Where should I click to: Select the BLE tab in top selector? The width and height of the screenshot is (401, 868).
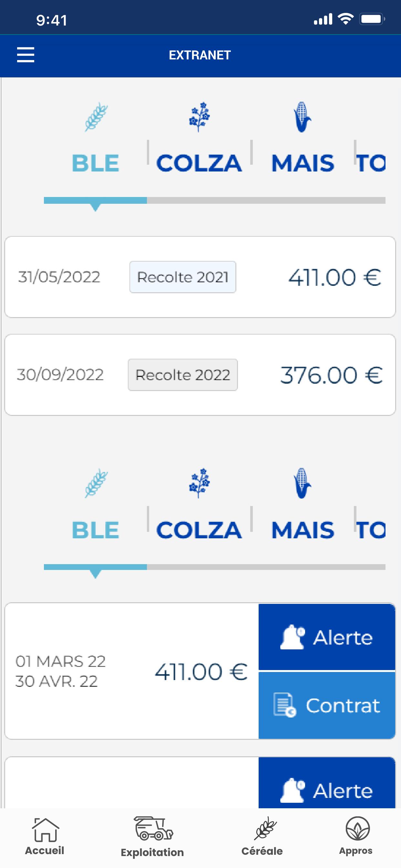tap(96, 163)
